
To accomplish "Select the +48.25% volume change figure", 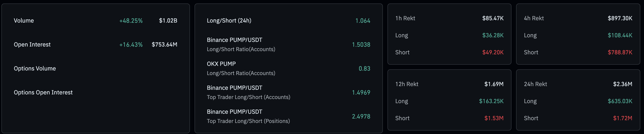I will coord(131,20).
